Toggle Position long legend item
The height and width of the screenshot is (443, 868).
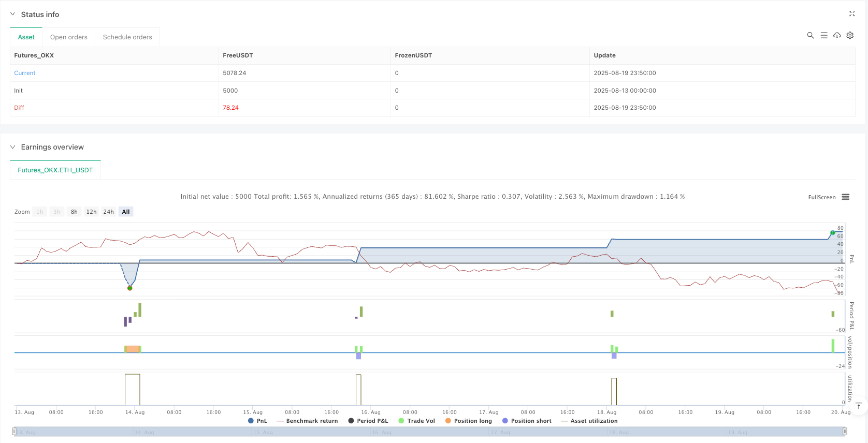click(x=468, y=421)
